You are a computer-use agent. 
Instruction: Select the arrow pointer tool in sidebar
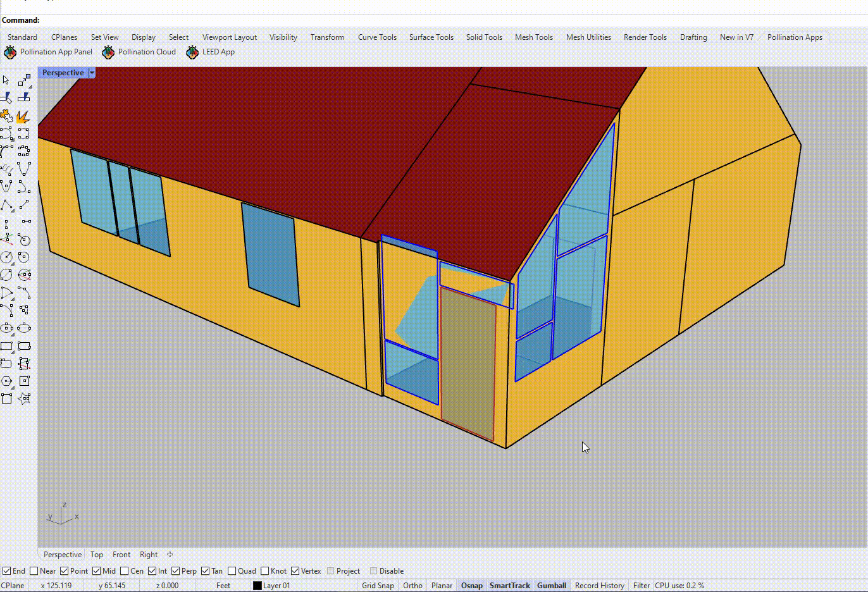(6, 80)
